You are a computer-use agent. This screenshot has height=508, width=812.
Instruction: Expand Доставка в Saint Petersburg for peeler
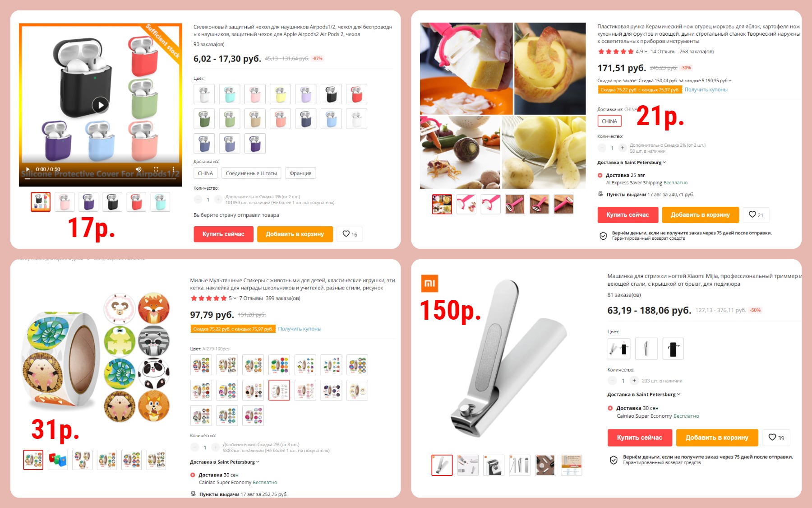[632, 163]
